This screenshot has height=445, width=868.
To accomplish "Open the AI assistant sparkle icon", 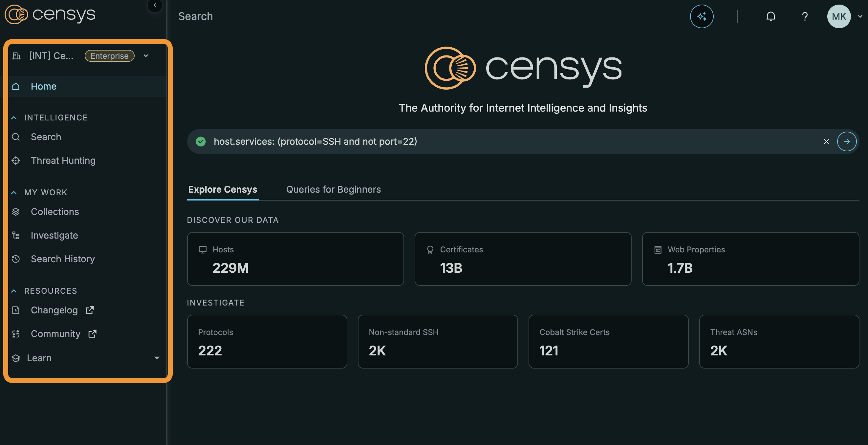I will (x=702, y=16).
